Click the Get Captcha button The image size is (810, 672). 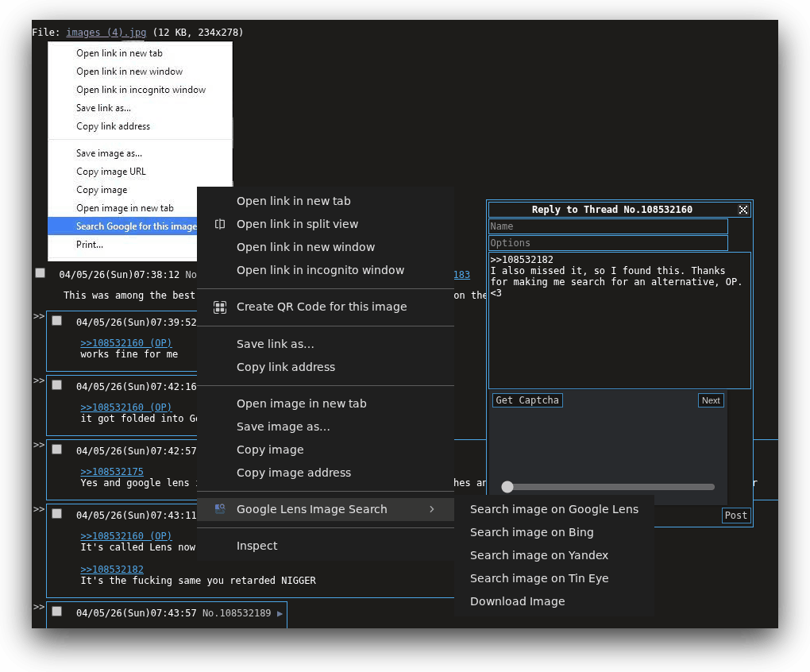(x=527, y=400)
